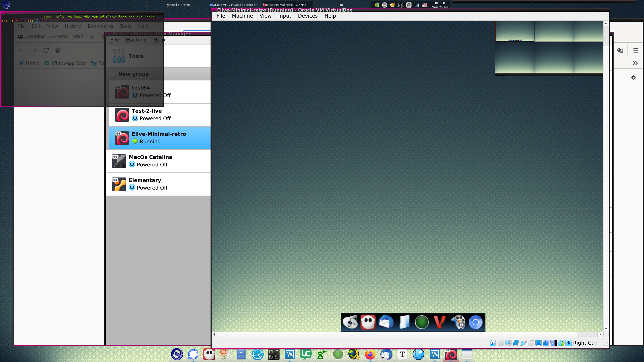The width and height of the screenshot is (644, 362).
Task: Click the VM vertical scrollbar up arrow
Action: [606, 23]
